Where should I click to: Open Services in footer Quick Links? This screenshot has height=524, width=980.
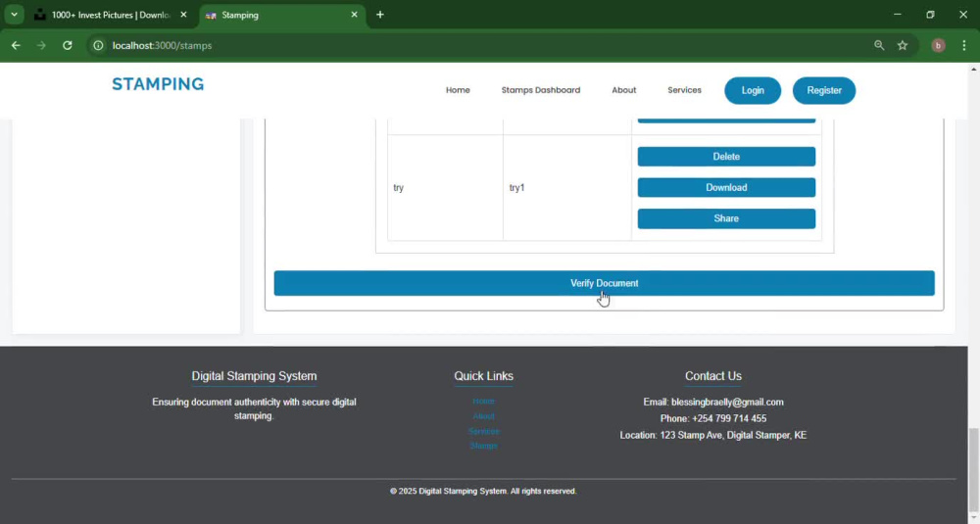click(x=484, y=431)
